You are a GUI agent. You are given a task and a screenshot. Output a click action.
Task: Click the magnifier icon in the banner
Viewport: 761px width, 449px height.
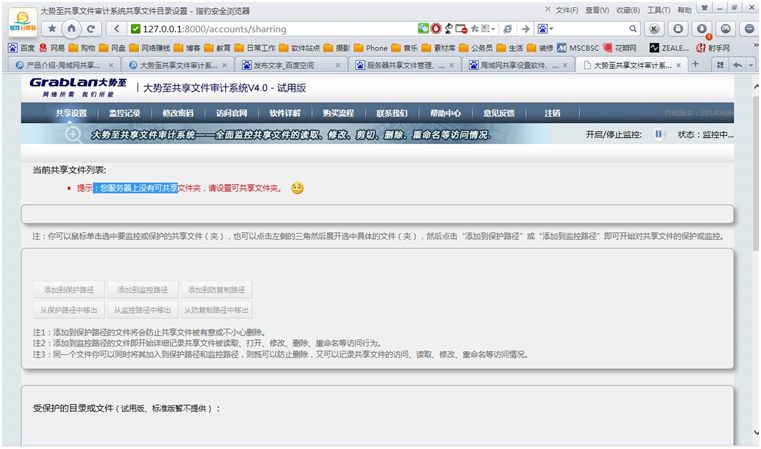[x=74, y=134]
